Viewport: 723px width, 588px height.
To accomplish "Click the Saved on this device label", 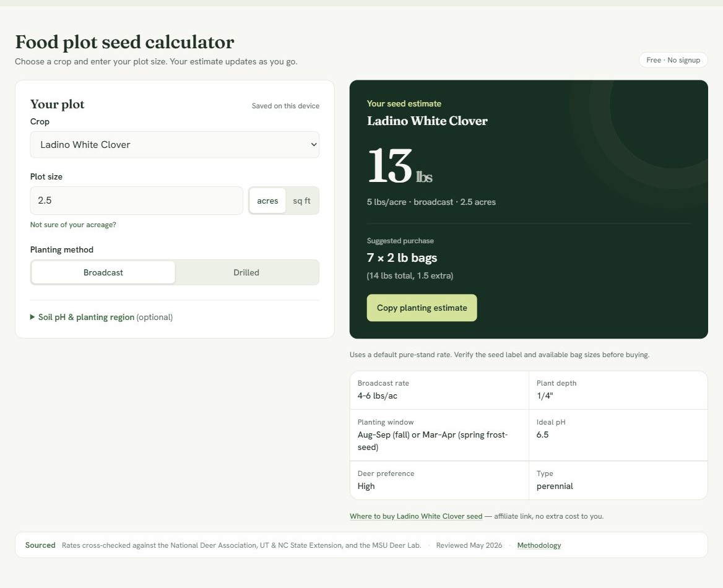I will (x=285, y=106).
